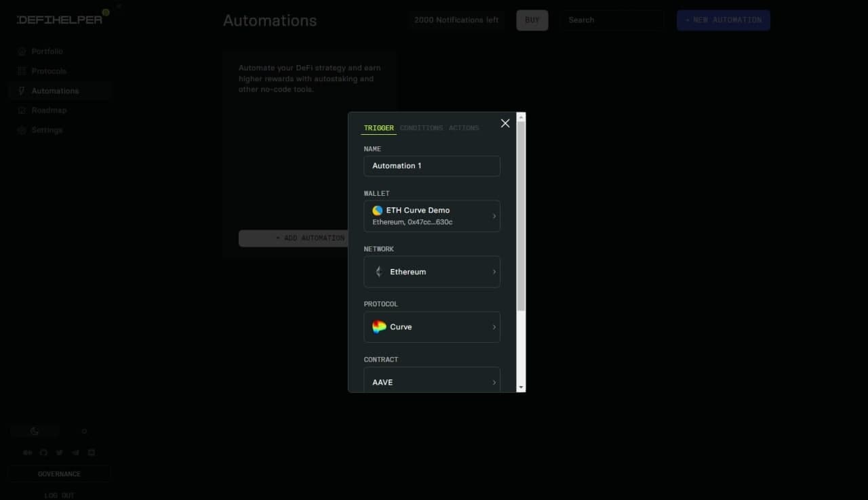This screenshot has height=500, width=868.
Task: Open the AAVE contract dropdown
Action: click(x=432, y=379)
